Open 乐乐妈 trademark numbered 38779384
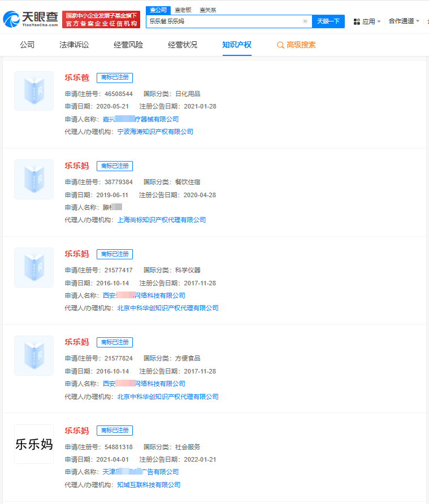This screenshot has height=504, width=429. coord(77,166)
